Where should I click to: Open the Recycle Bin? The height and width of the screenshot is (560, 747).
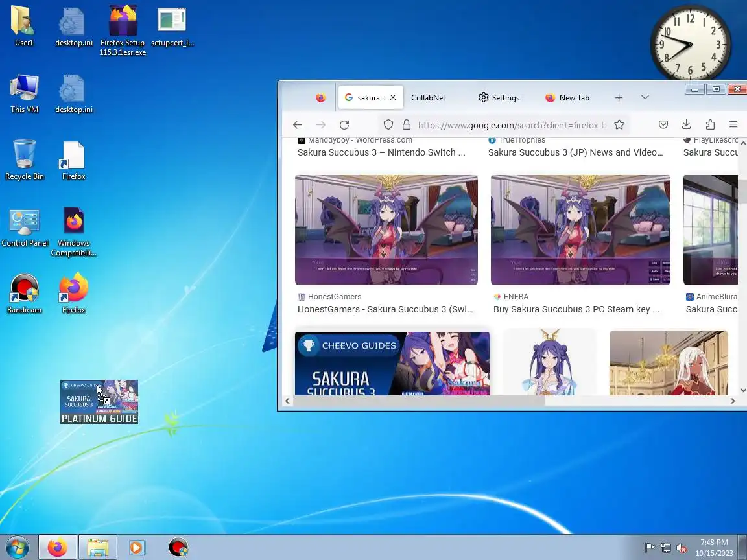click(x=24, y=160)
